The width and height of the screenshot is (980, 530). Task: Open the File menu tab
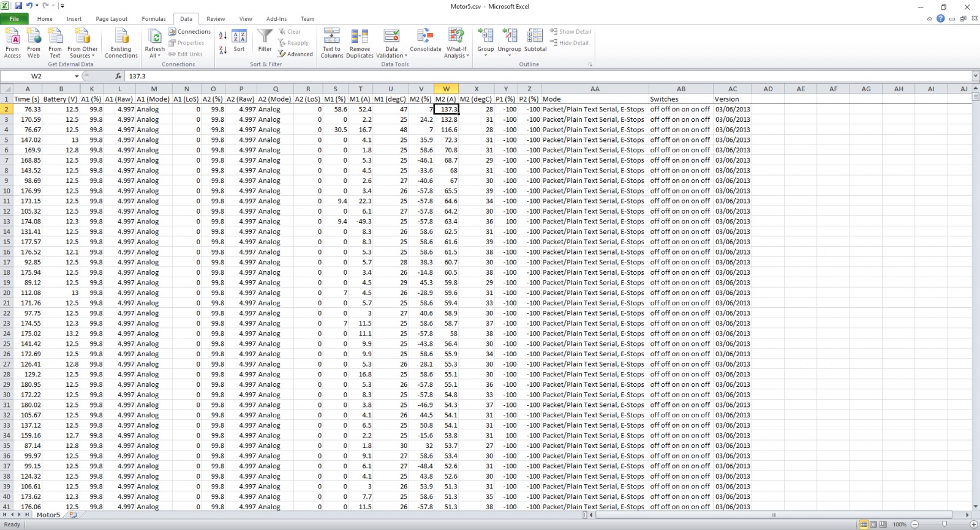click(x=14, y=19)
